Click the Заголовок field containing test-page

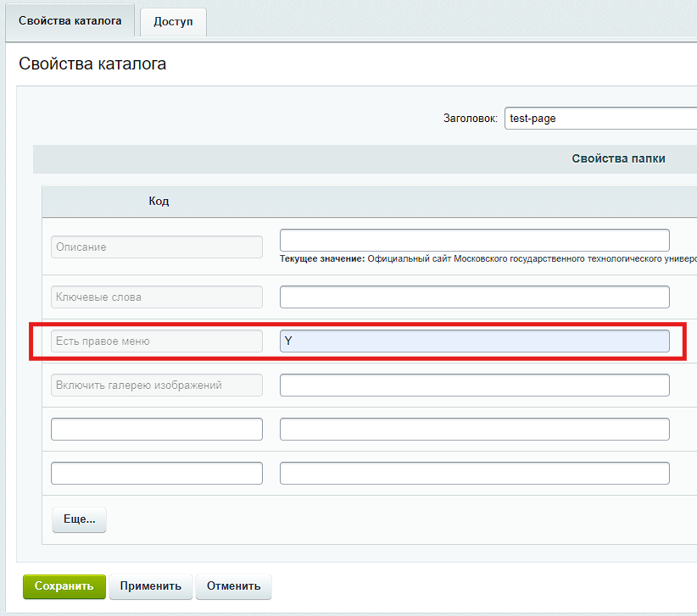(x=600, y=118)
